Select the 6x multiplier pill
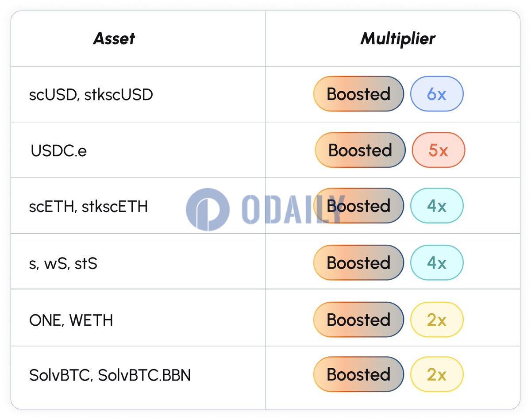This screenshot has width=531, height=420. pyautogui.click(x=437, y=94)
